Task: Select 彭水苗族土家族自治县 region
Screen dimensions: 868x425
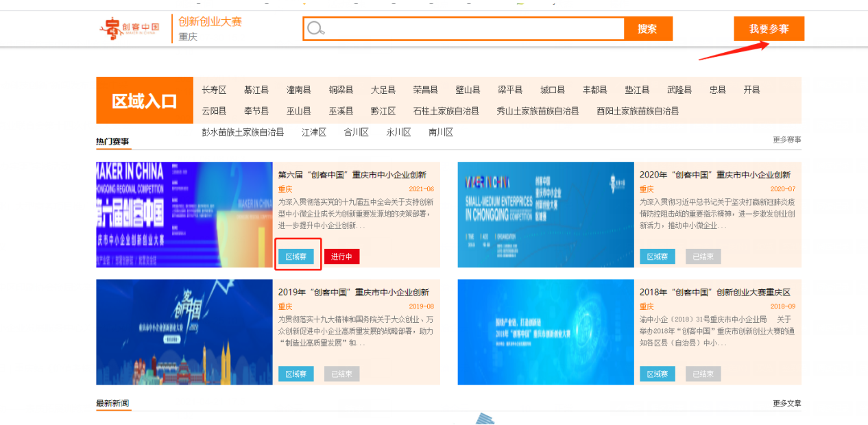Action: pyautogui.click(x=243, y=132)
